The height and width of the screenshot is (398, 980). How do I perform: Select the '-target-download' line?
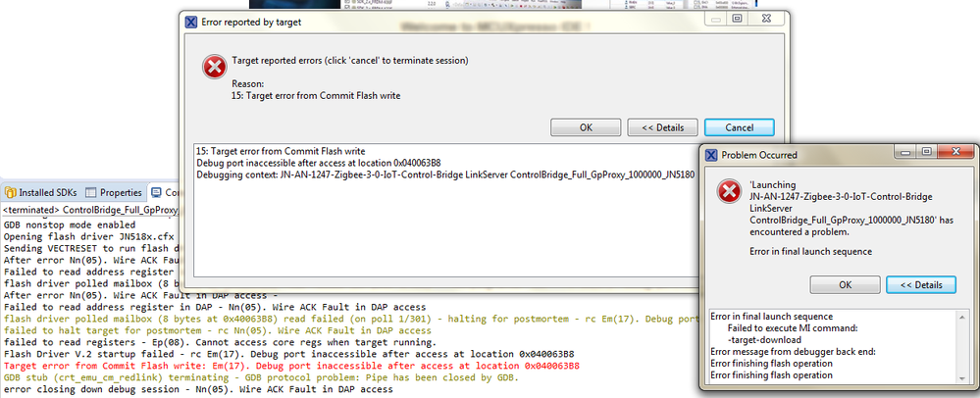click(x=765, y=340)
